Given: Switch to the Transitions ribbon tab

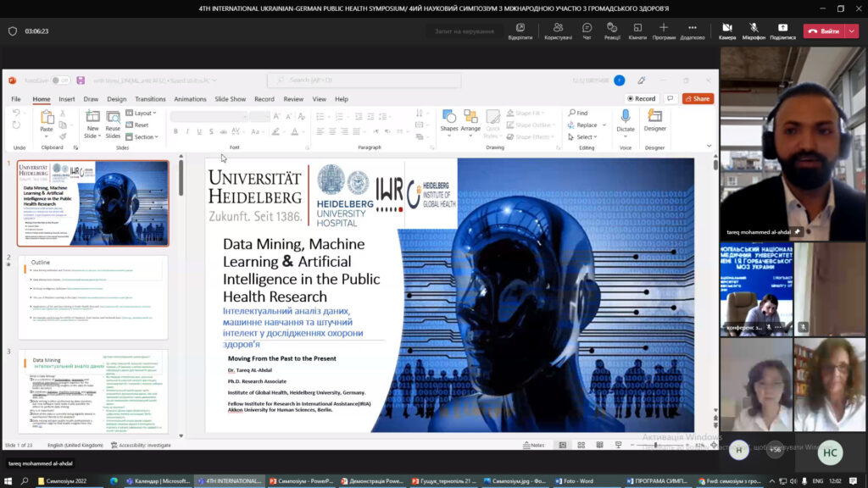Looking at the screenshot, I should pos(150,99).
